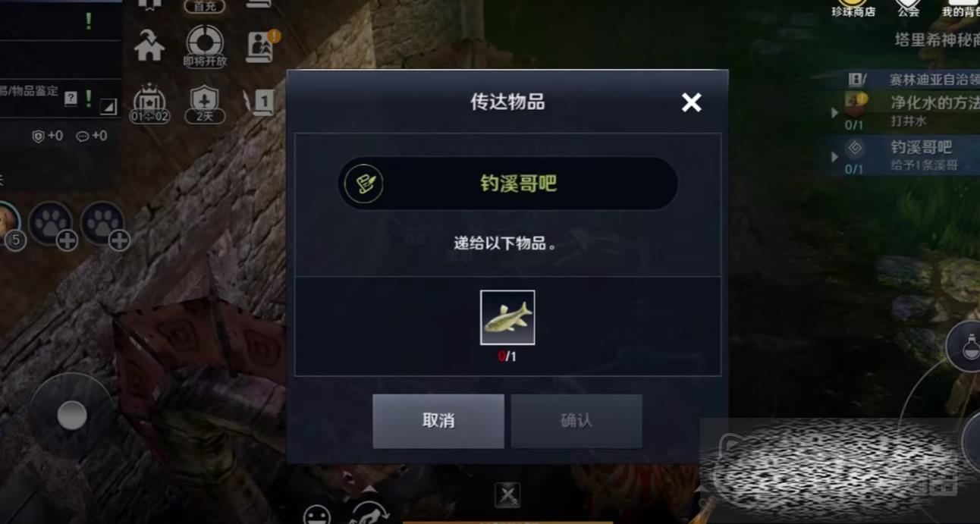The height and width of the screenshot is (524, 980).
Task: Open the 珍珠商店 pearl shop
Action: click(853, 8)
